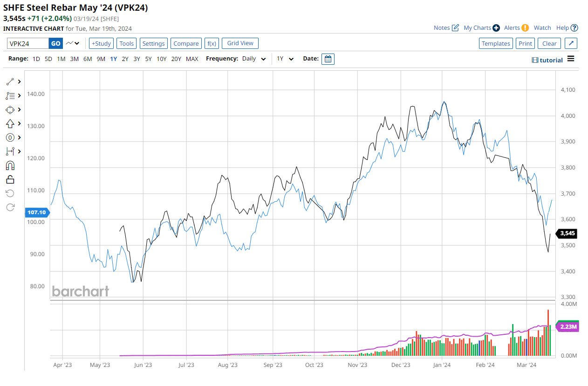Switch range to 5Y
The height and width of the screenshot is (386, 588).
[x=148, y=59]
